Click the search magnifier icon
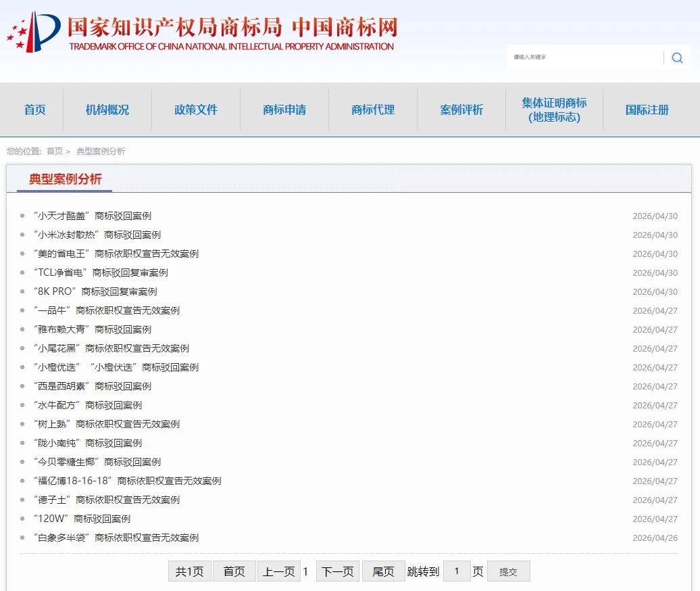This screenshot has width=700, height=591. pyautogui.click(x=677, y=58)
